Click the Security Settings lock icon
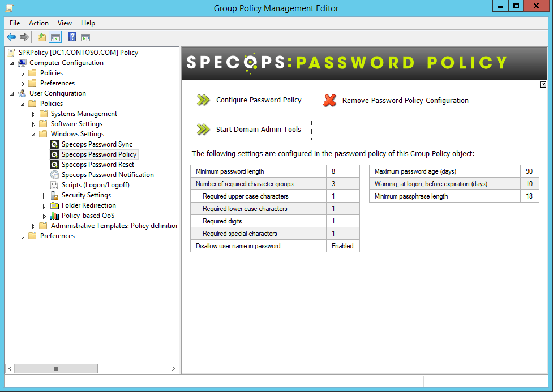 54,195
